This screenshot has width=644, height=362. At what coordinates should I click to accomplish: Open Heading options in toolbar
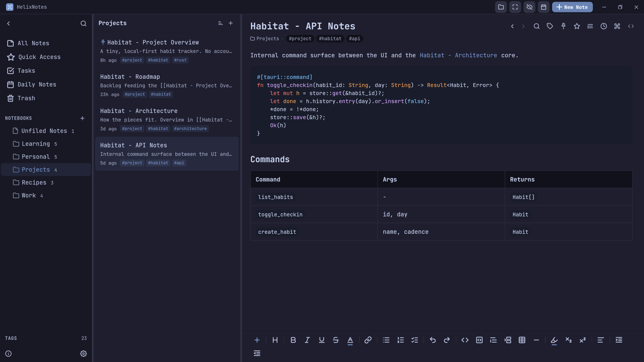click(x=275, y=340)
